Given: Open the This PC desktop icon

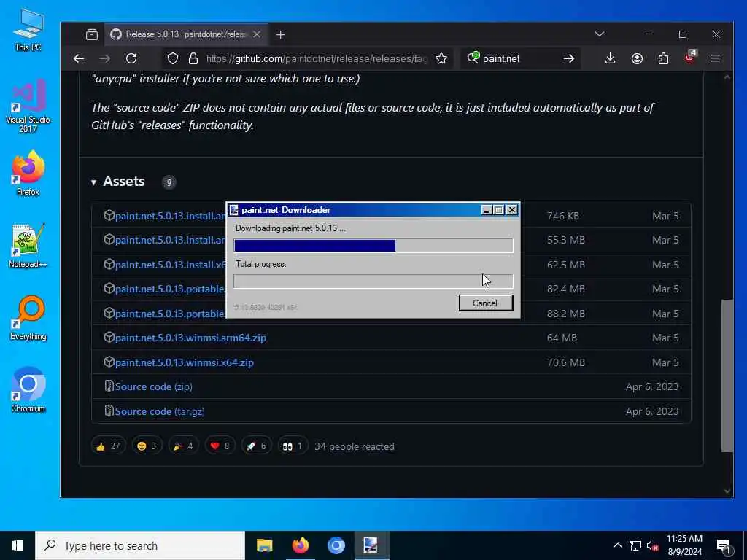Looking at the screenshot, I should [28, 30].
